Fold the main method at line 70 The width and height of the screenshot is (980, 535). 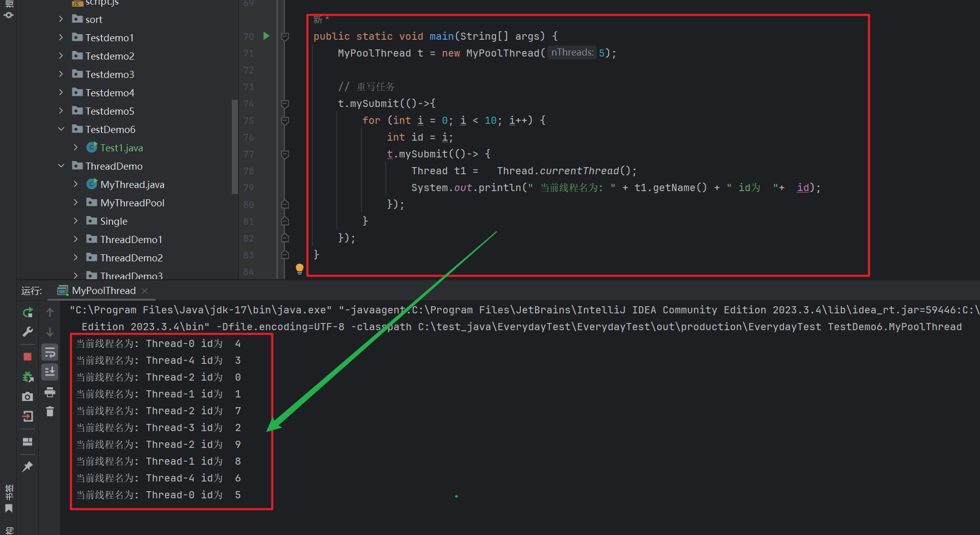(285, 37)
